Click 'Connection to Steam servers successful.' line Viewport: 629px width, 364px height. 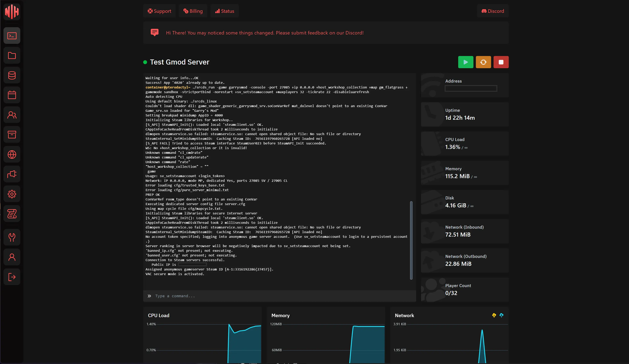point(185,260)
